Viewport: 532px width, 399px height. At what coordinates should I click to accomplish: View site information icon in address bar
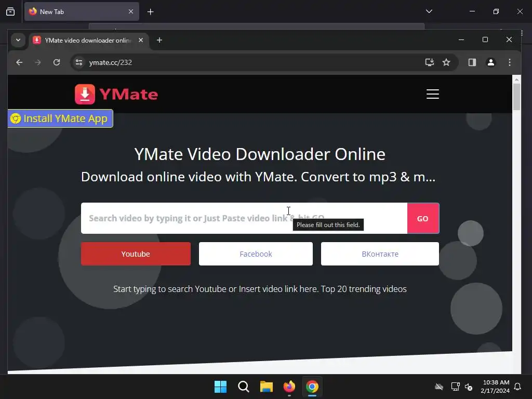pos(79,62)
